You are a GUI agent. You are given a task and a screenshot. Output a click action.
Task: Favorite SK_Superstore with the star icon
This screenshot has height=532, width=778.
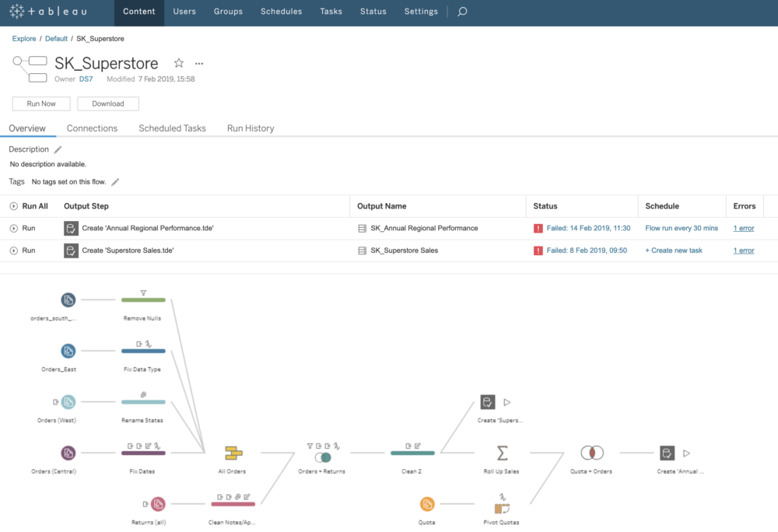tap(179, 63)
